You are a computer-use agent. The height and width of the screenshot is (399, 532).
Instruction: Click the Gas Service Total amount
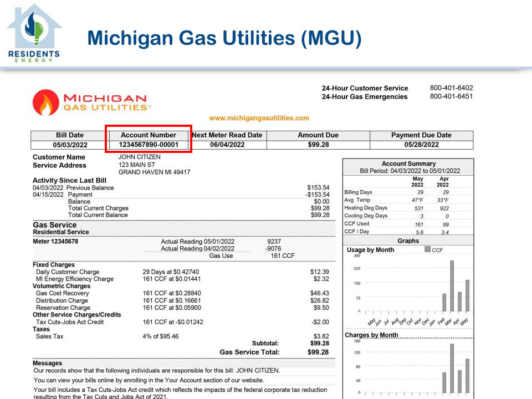(318, 352)
